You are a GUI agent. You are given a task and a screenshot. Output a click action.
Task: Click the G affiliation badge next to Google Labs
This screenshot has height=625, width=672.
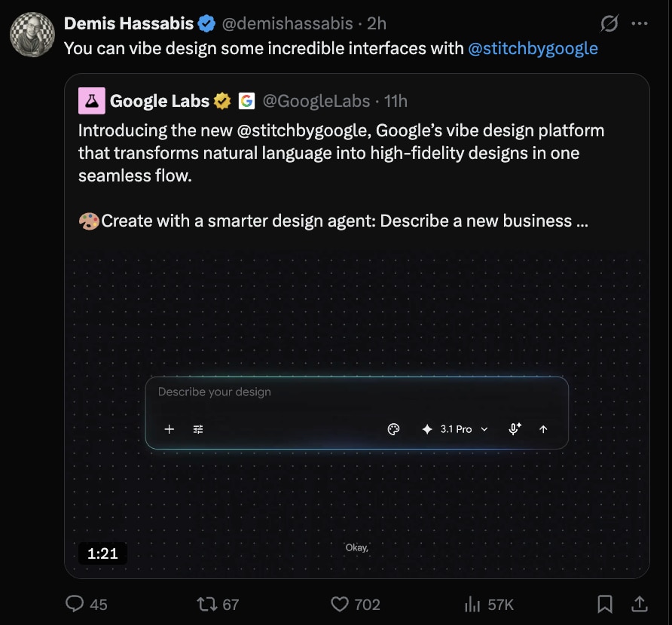coord(247,99)
